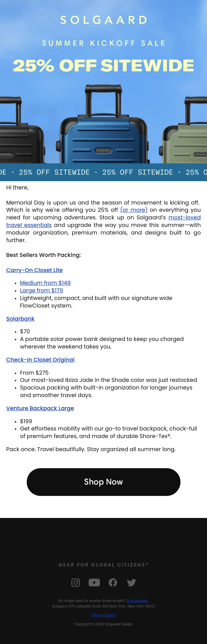Screen dimensions: 207x644
Task: Open the Privacy Policy link
Action: (103, 615)
